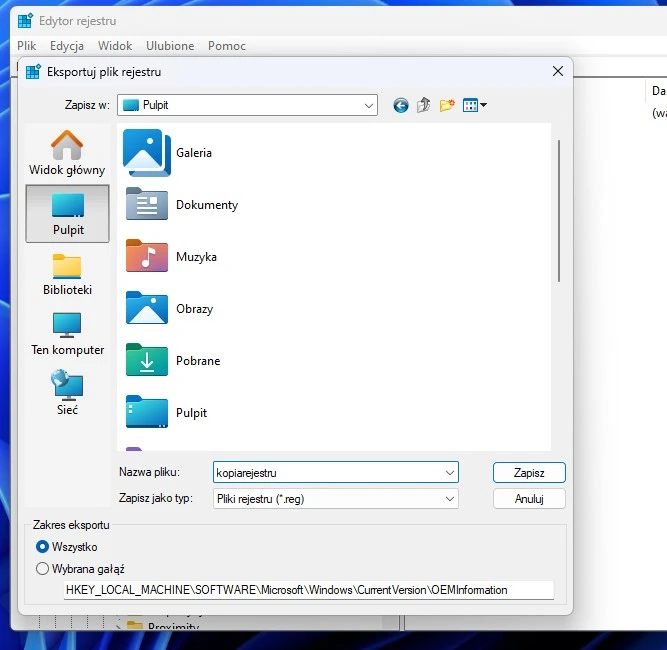Expand the Zapisz w location dropdown

coord(369,105)
